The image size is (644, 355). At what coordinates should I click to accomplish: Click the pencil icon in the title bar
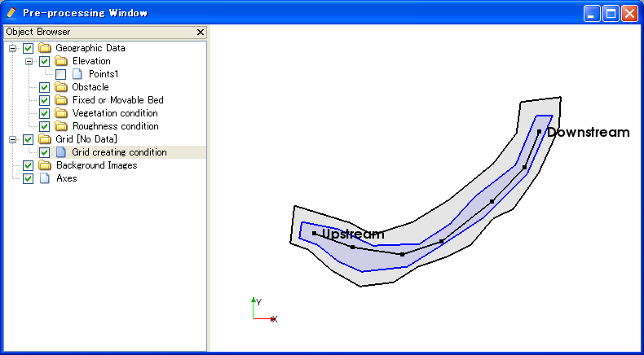[x=11, y=13]
